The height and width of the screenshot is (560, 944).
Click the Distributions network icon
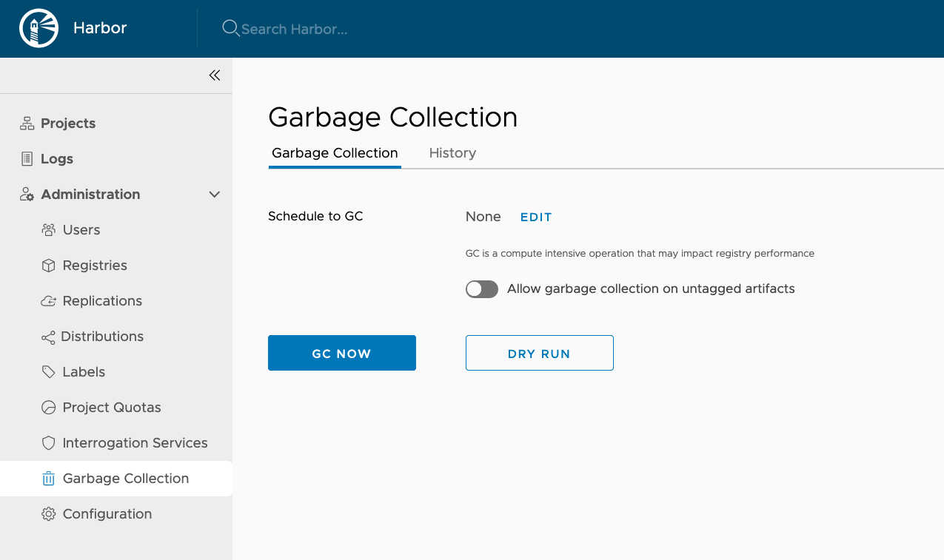48,336
